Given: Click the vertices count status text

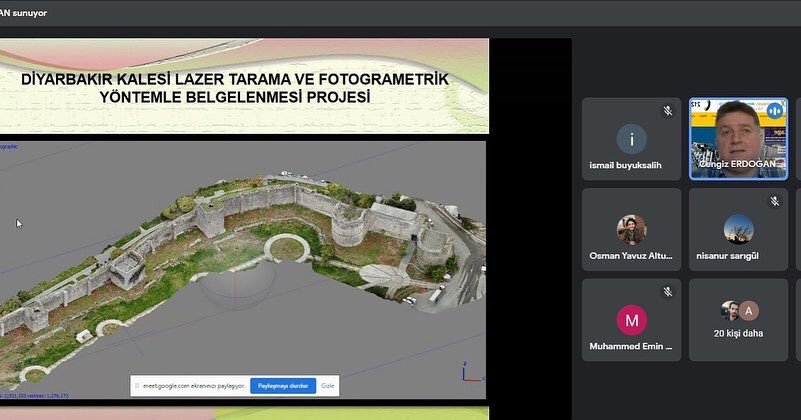Looking at the screenshot, I should coord(34,395).
